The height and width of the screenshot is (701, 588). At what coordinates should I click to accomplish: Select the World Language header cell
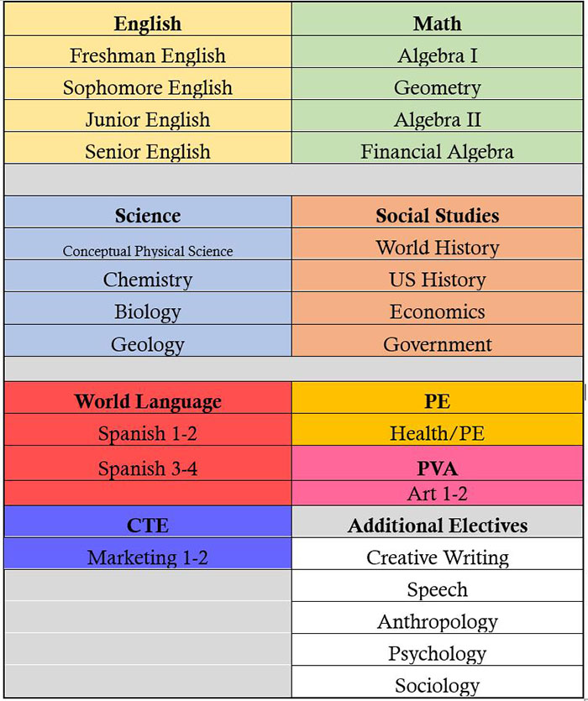(x=148, y=397)
